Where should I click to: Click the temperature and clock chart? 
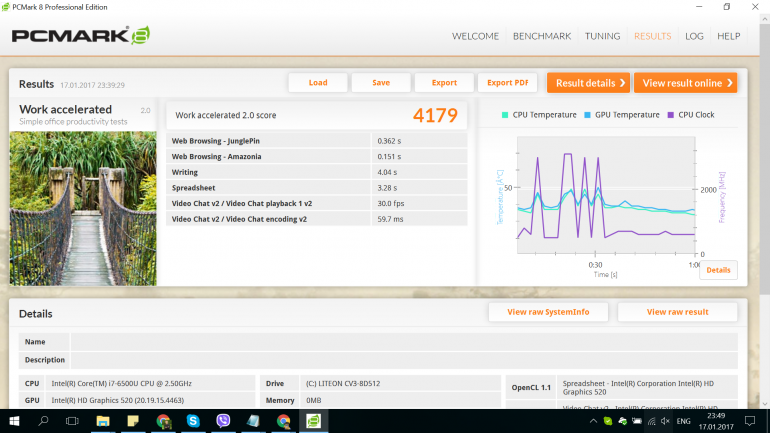click(606, 195)
